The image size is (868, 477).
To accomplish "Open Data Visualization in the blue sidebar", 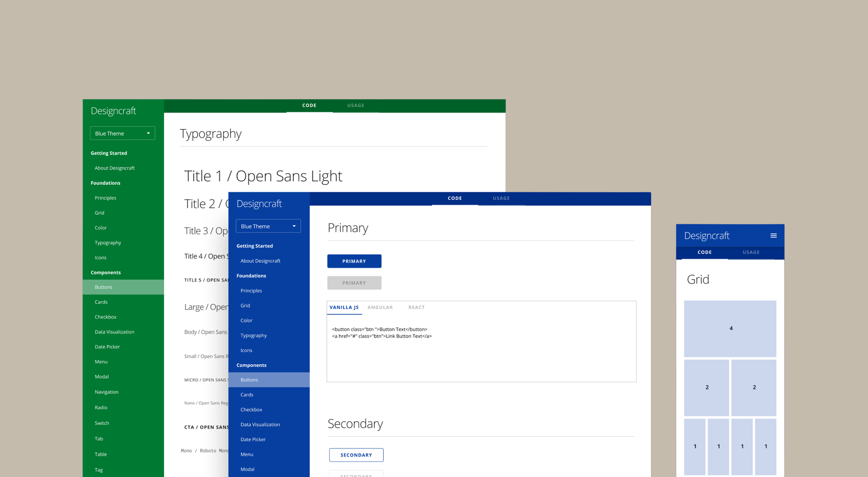I will click(x=260, y=425).
